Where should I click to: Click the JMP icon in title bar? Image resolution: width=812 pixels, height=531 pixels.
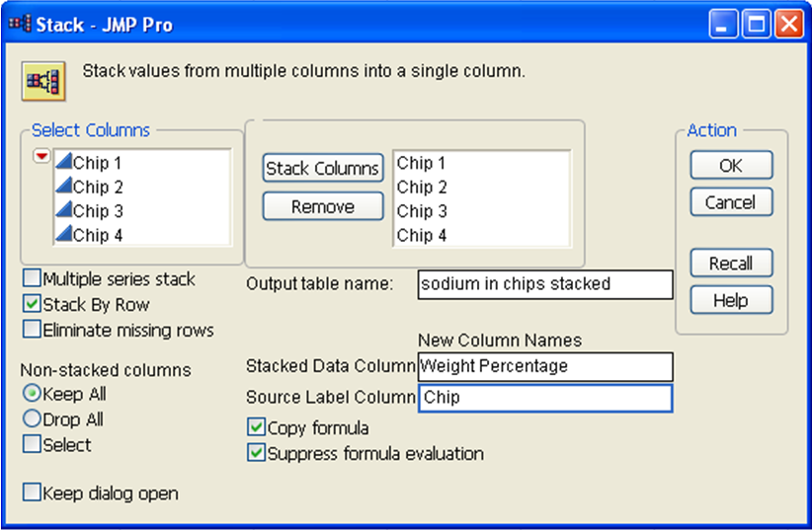point(20,25)
